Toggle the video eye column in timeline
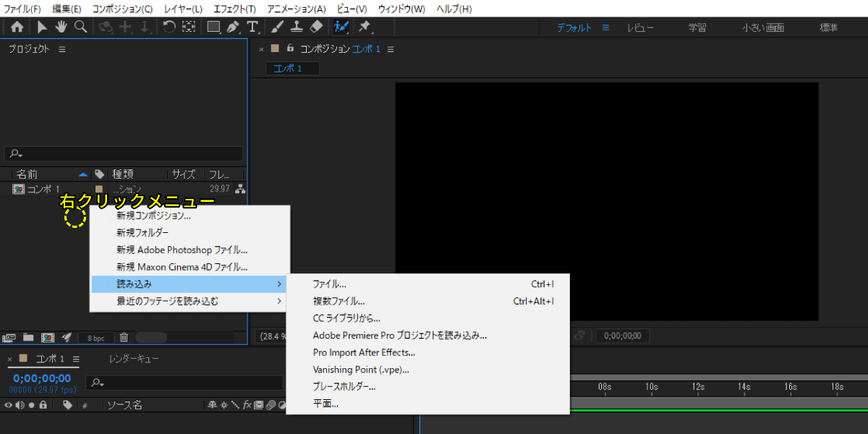 point(9,405)
